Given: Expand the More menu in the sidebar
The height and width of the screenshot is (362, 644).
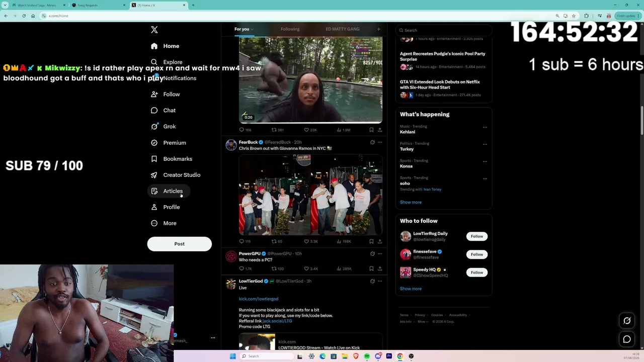Looking at the screenshot, I should click(164, 223).
